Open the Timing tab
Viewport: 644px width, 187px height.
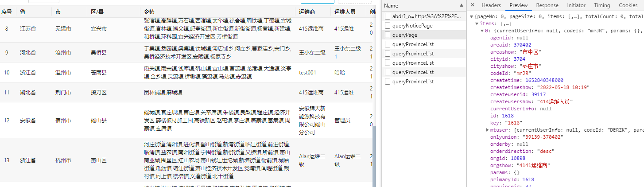pyautogui.click(x=602, y=5)
